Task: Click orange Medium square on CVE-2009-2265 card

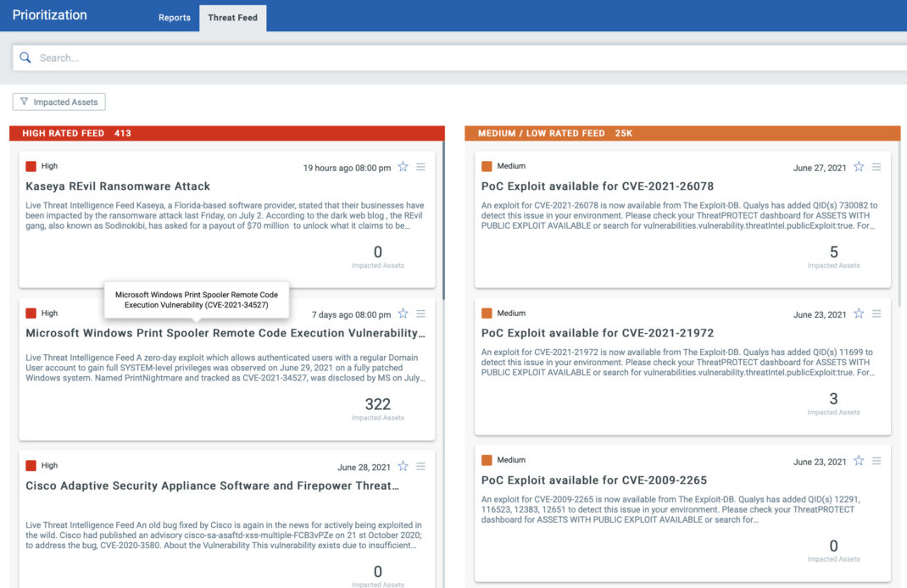Action: 487,460
